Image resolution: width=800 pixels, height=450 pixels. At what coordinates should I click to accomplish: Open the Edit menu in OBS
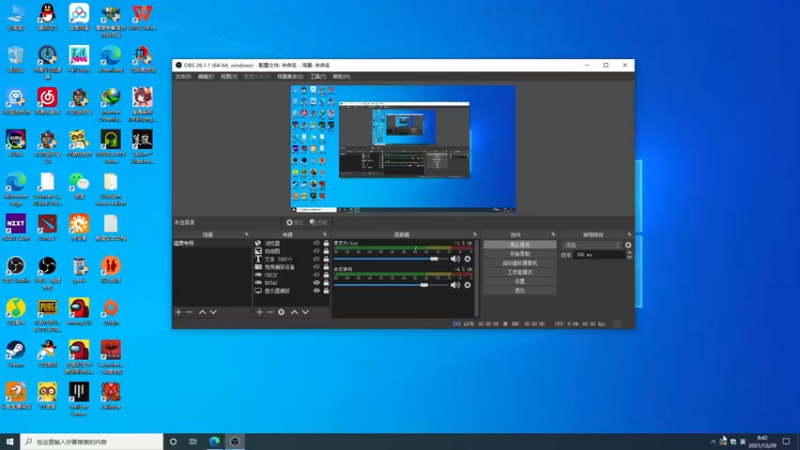206,77
